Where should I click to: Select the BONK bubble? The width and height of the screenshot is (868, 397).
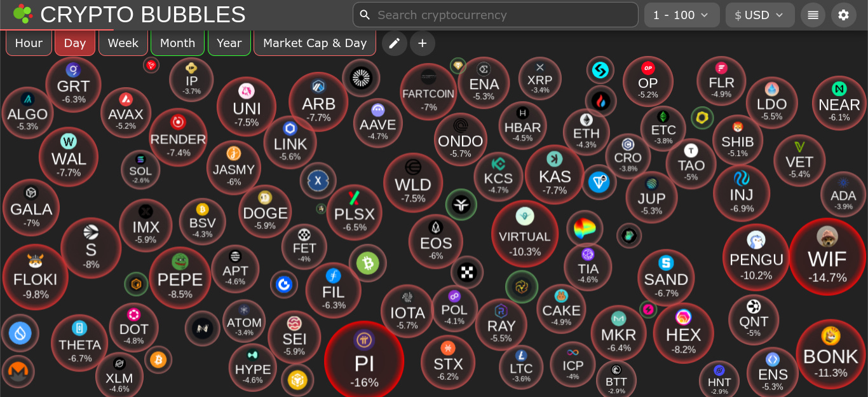click(x=831, y=354)
